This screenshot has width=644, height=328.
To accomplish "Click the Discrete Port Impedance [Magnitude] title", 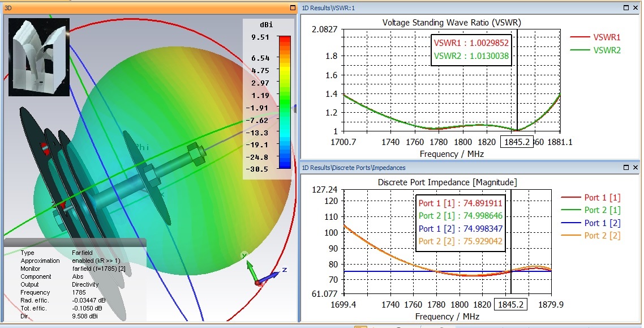I will click(447, 182).
